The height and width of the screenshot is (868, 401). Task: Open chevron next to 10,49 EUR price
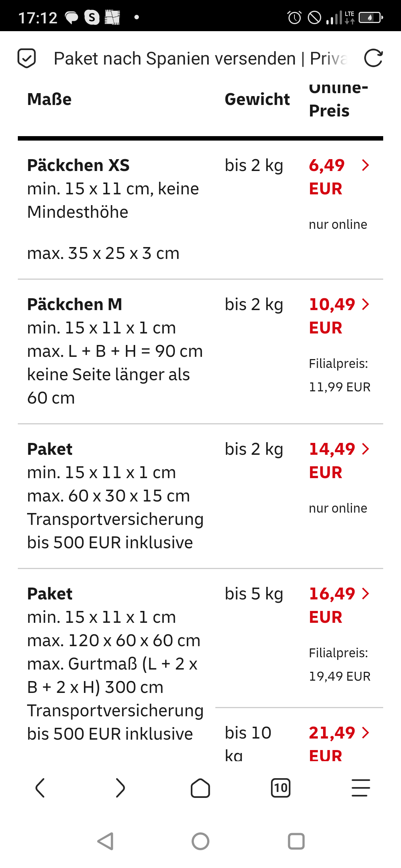(366, 305)
